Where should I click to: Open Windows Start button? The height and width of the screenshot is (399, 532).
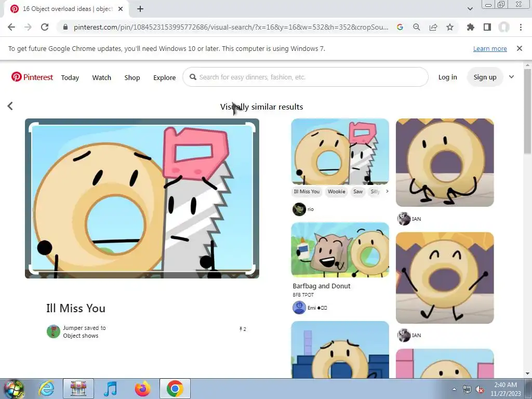click(14, 389)
